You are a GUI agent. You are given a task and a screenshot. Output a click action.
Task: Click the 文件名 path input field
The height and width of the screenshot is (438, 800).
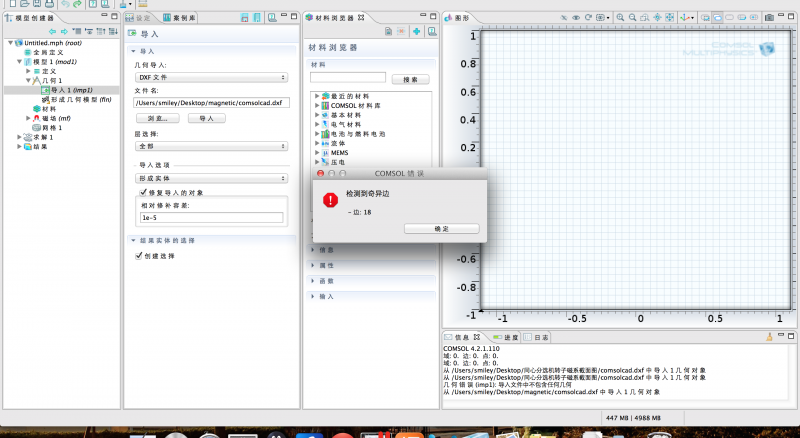click(212, 103)
